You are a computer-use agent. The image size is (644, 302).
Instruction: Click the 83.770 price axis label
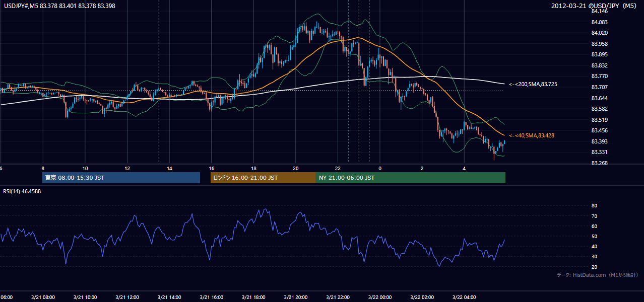[601, 76]
